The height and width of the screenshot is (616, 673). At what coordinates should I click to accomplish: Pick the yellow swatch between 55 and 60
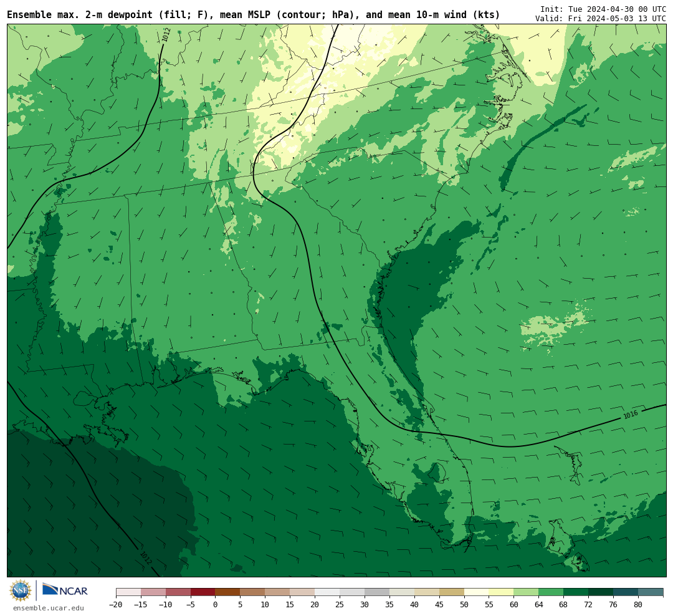pos(502,592)
